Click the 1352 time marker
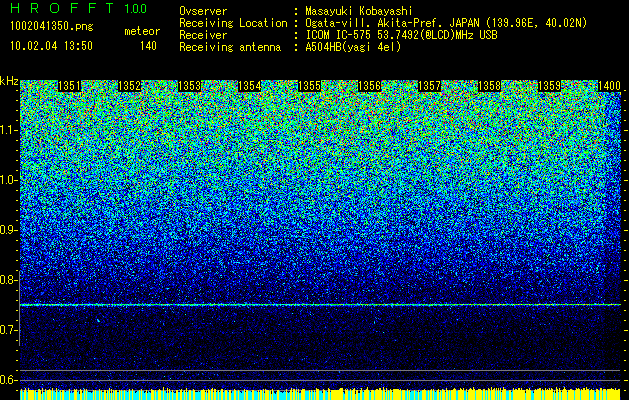 130,86
